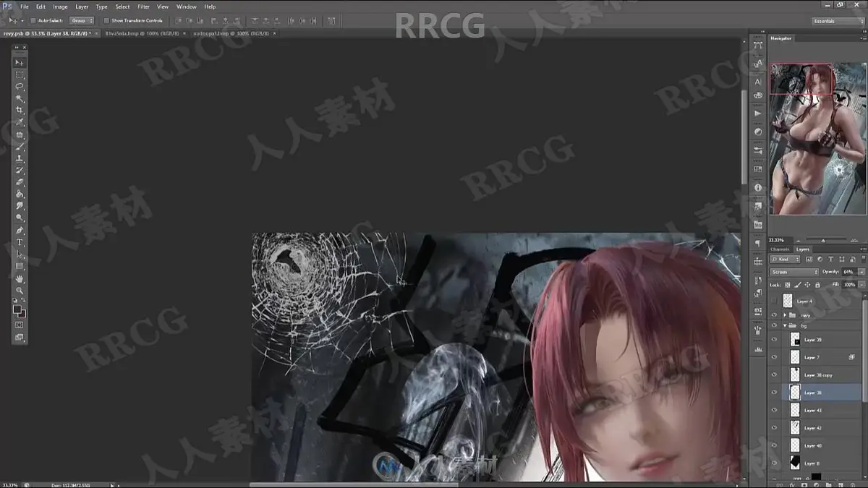Open the File menu
This screenshot has width=868, height=488.
point(25,7)
